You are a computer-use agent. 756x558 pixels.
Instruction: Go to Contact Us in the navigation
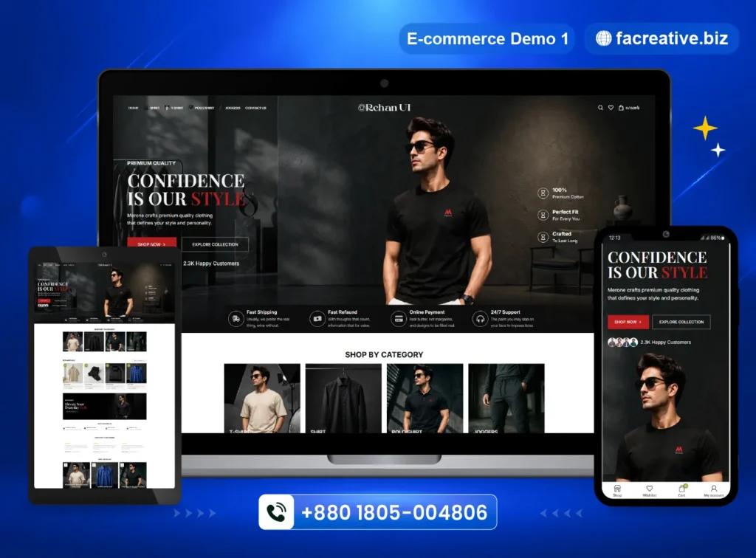[255, 108]
